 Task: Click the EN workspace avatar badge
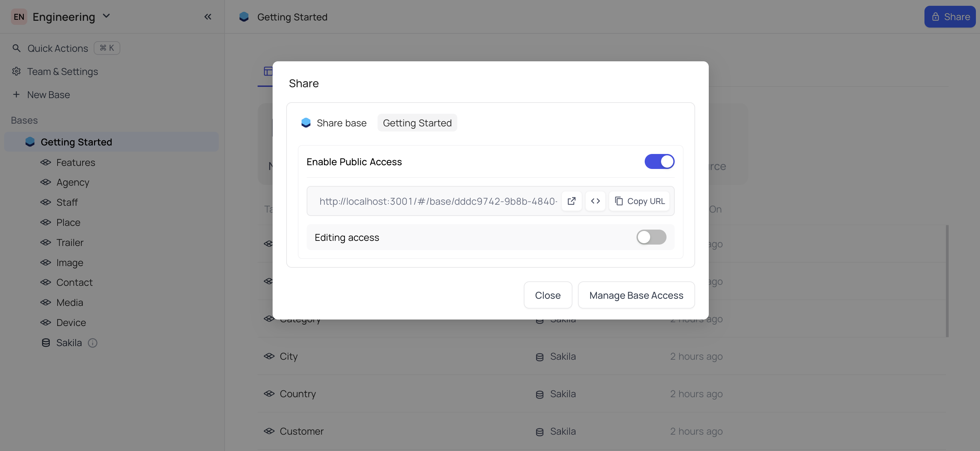[19, 17]
